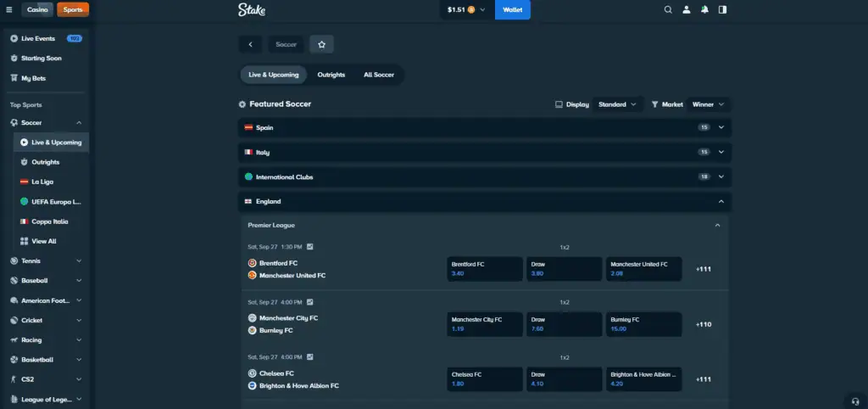Open the notifications bell
The height and width of the screenshot is (409, 868).
[x=704, y=10]
